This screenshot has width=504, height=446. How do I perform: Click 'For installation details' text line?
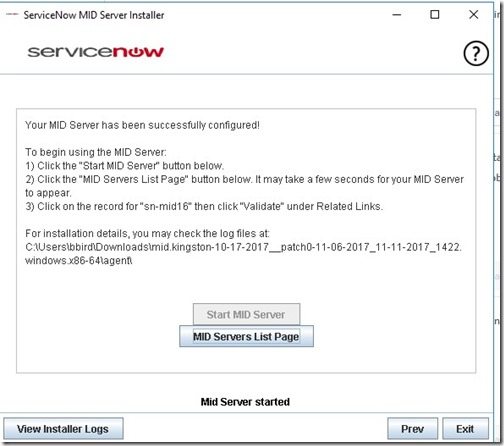pyautogui.click(x=147, y=234)
